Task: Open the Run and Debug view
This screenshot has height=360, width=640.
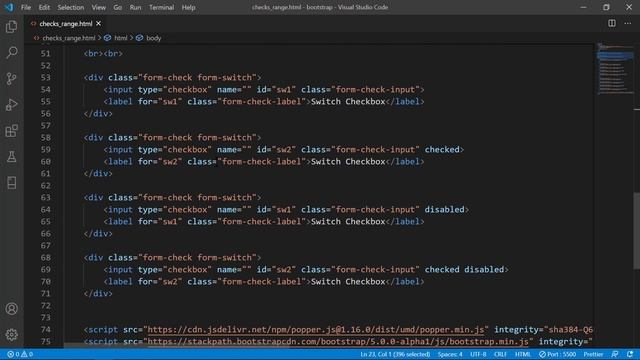Action: (11, 105)
